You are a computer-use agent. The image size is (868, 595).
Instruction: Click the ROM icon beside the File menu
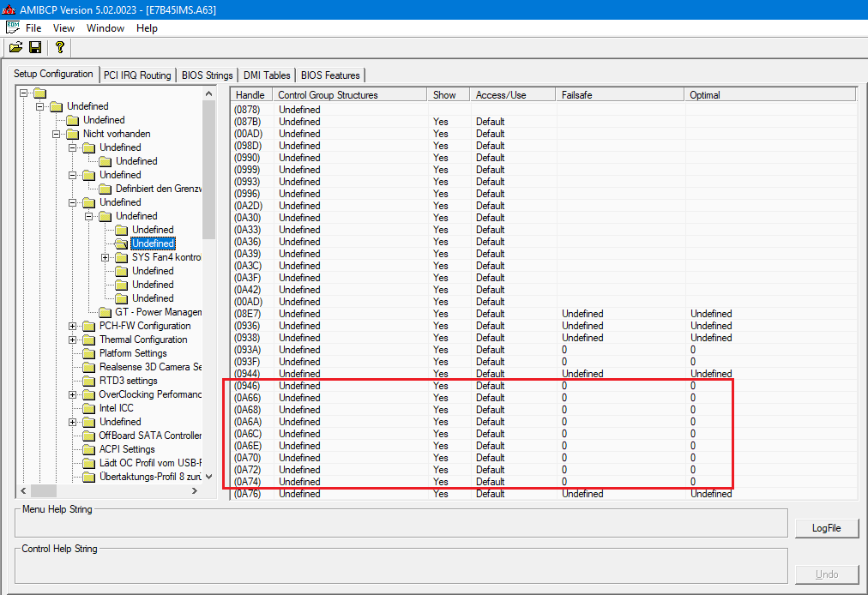click(12, 27)
